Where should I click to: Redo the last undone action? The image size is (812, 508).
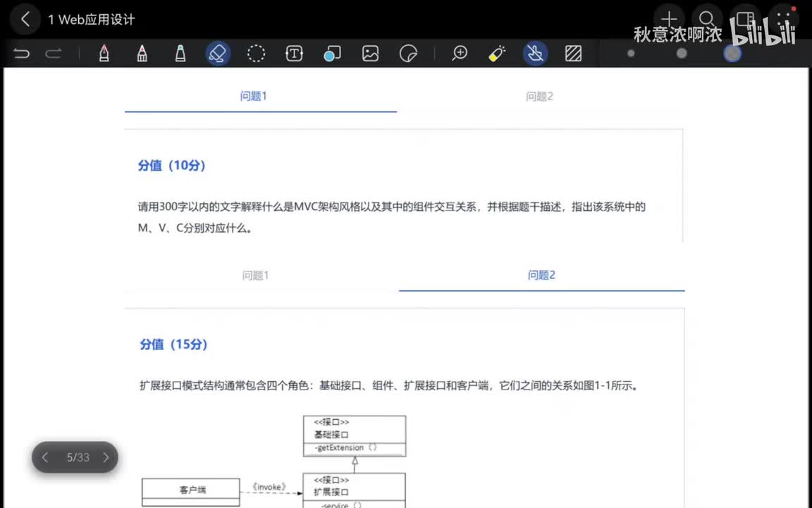[54, 54]
